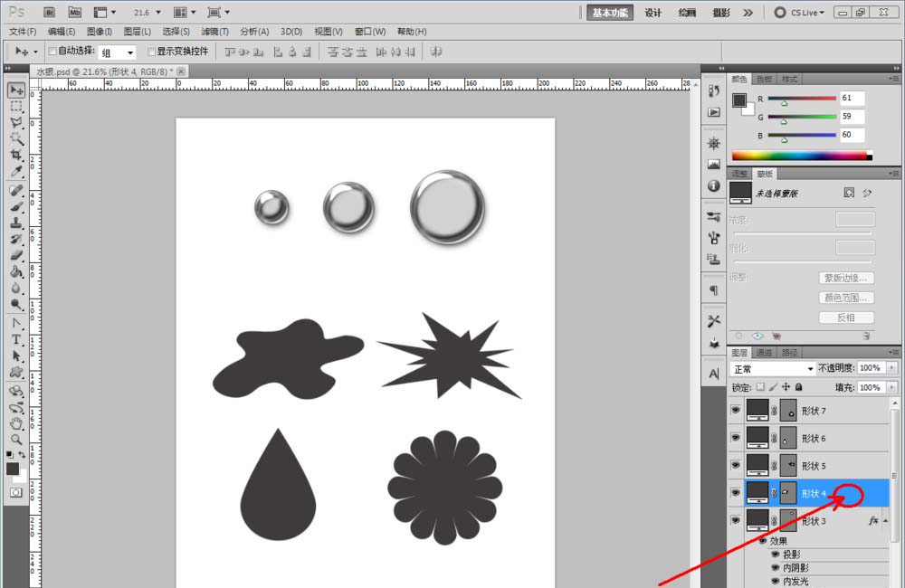The width and height of the screenshot is (905, 588).
Task: Hide the 形状 3 layer
Action: point(735,520)
